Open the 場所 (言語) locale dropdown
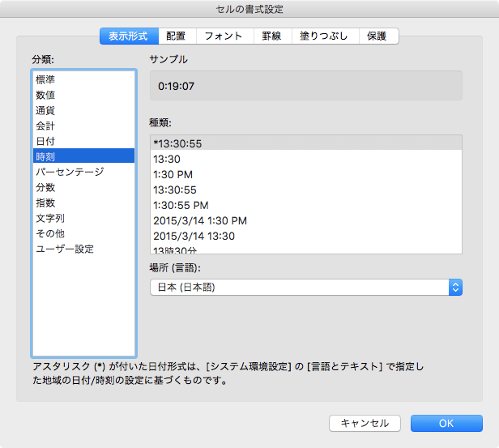 click(x=305, y=287)
